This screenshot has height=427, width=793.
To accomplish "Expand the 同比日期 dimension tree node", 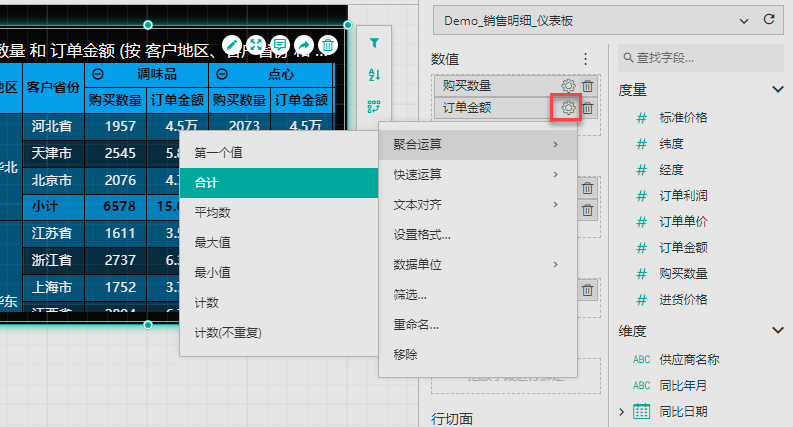I will coord(622,411).
